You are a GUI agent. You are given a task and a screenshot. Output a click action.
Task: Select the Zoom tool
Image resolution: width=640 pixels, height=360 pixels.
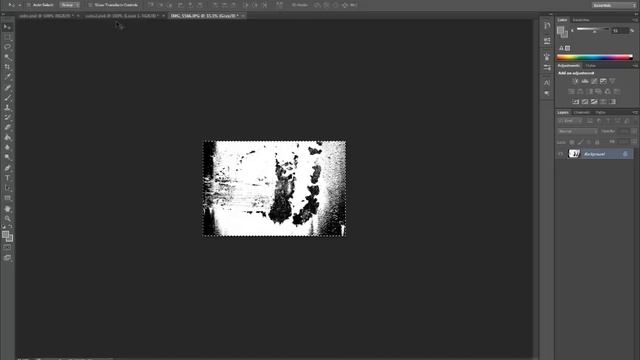tap(7, 219)
